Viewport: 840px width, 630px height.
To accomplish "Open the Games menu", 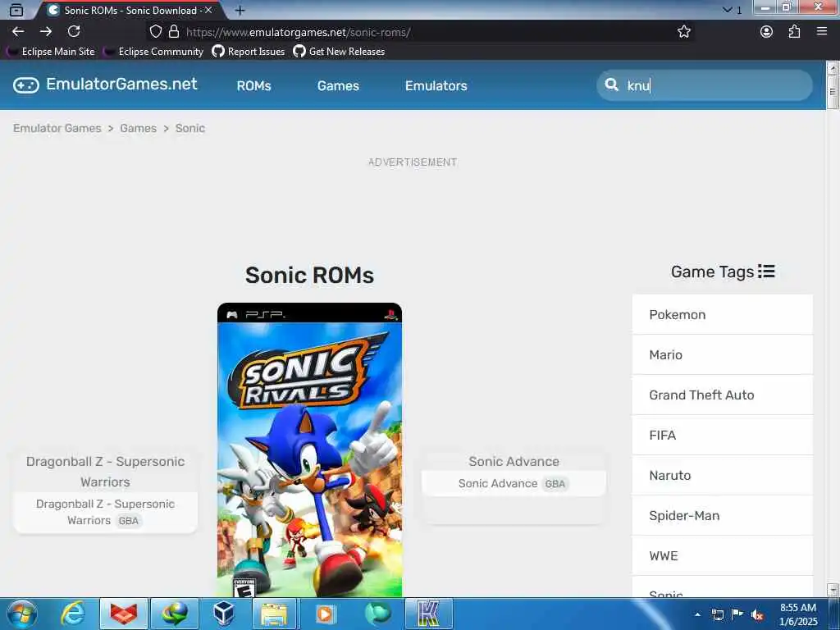I will pos(338,85).
